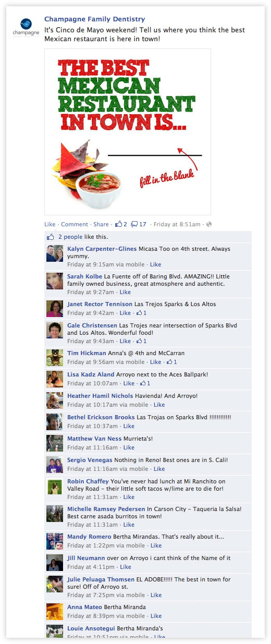Open the Champagne Family Dentistry page name

click(95, 19)
